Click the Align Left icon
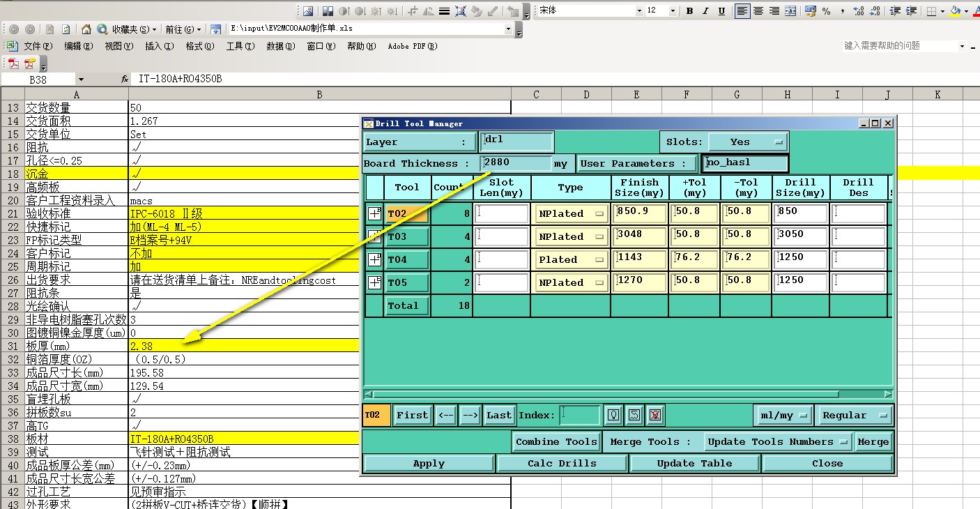The width and height of the screenshot is (980, 509). pos(742,10)
